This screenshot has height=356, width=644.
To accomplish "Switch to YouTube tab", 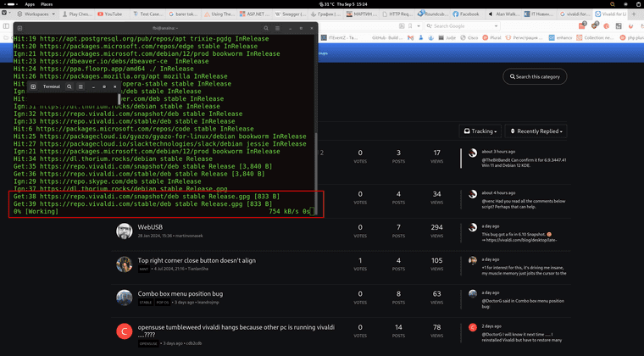I will [110, 14].
